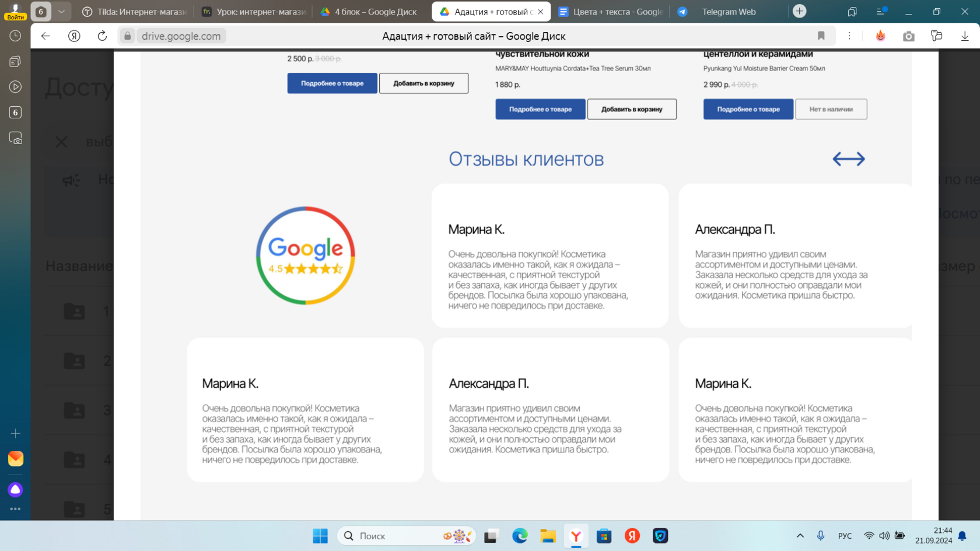Viewport: 980px width, 551px height.
Task: Go back to the previous page
Action: 45,36
